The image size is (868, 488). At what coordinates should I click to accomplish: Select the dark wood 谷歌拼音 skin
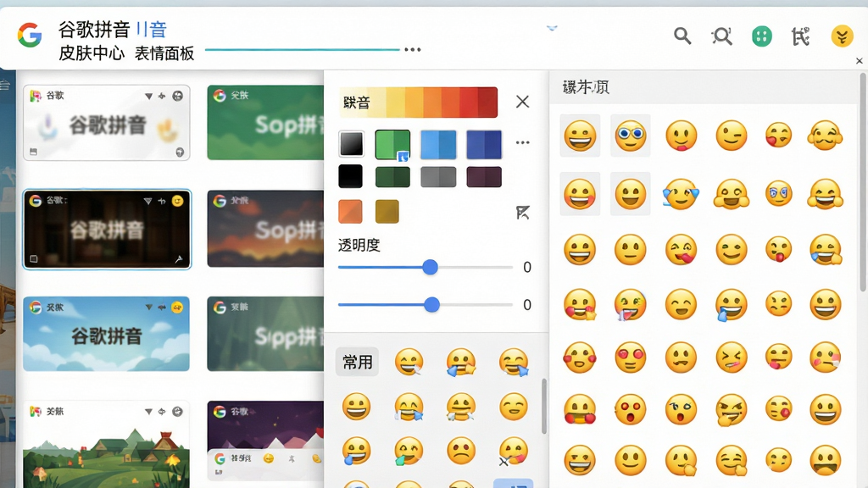(x=106, y=229)
